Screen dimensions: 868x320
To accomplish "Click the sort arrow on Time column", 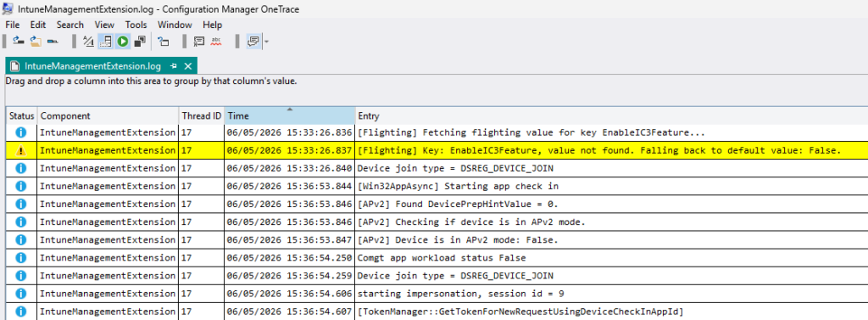I will 290,109.
